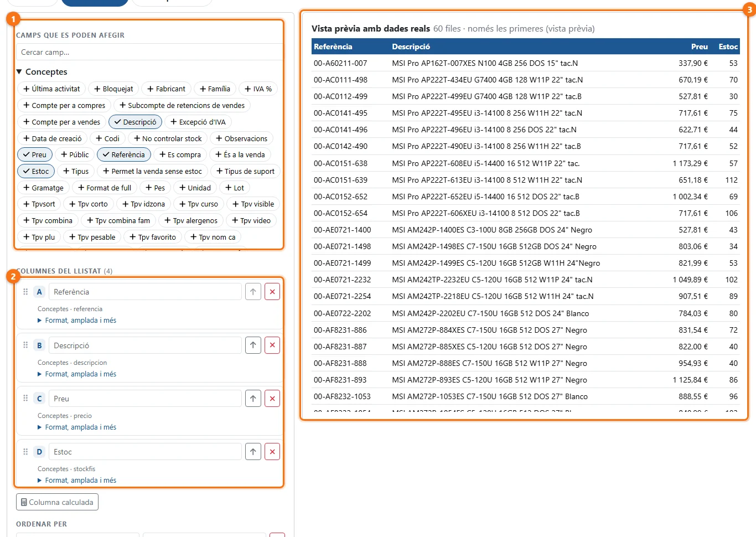Screen dimensions: 756x537
Task: Toggle the Bloquejat field chip on
Action: click(x=113, y=89)
